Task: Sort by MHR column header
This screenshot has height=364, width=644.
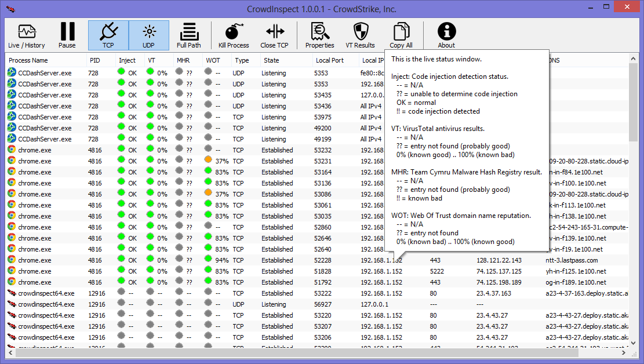Action: 188,60
